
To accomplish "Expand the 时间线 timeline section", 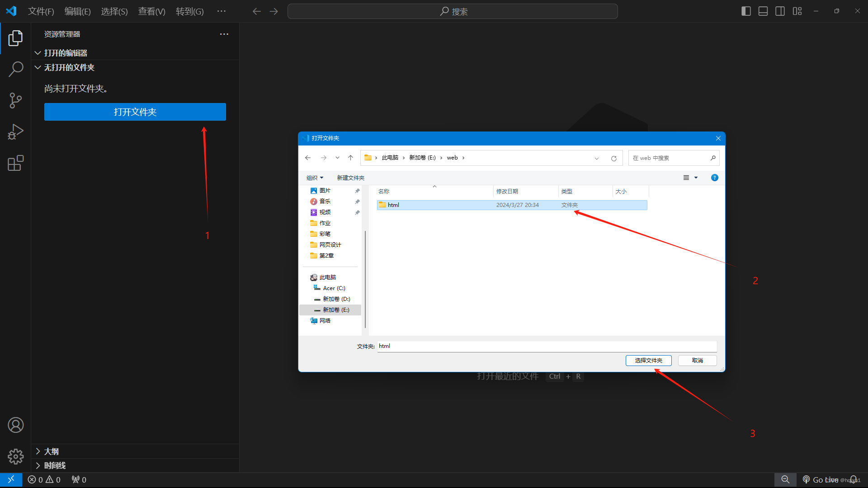I will [54, 465].
